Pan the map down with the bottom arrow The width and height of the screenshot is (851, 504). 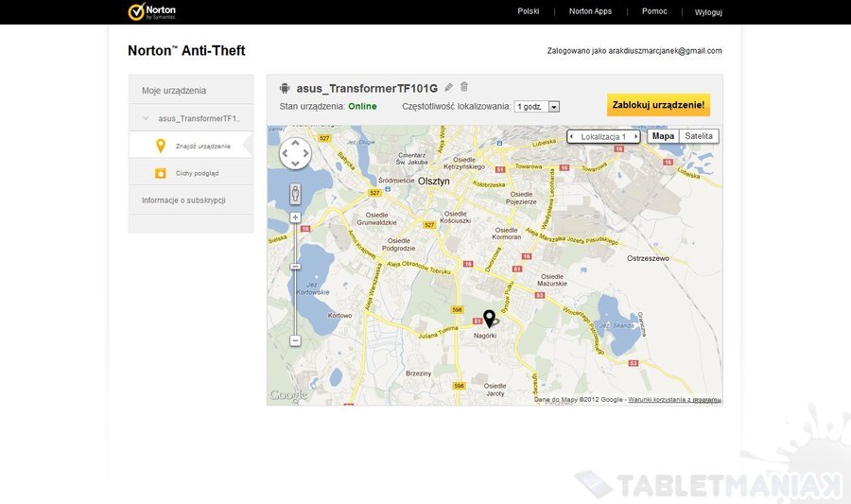295,164
